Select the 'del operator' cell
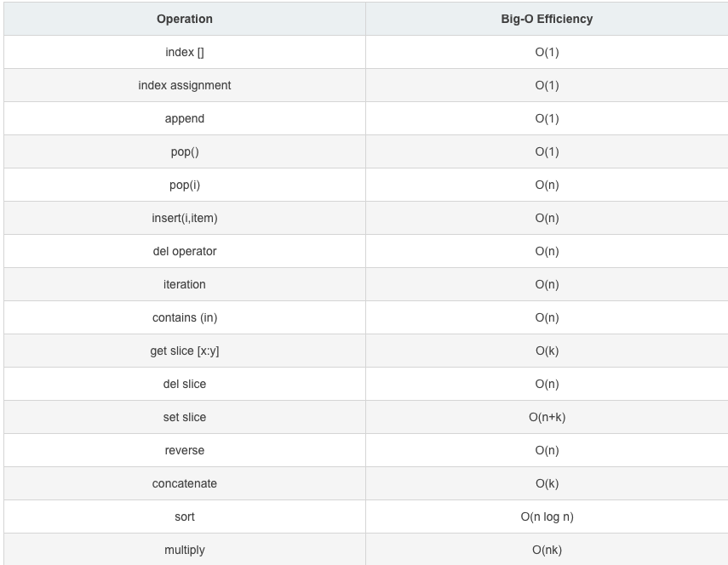 click(185, 251)
